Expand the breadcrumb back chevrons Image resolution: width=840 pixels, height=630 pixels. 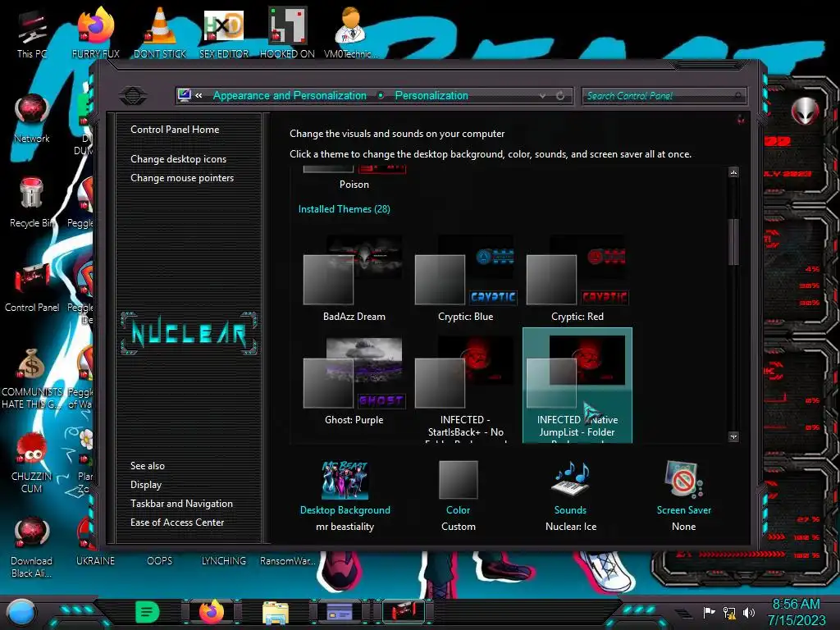pyautogui.click(x=199, y=95)
